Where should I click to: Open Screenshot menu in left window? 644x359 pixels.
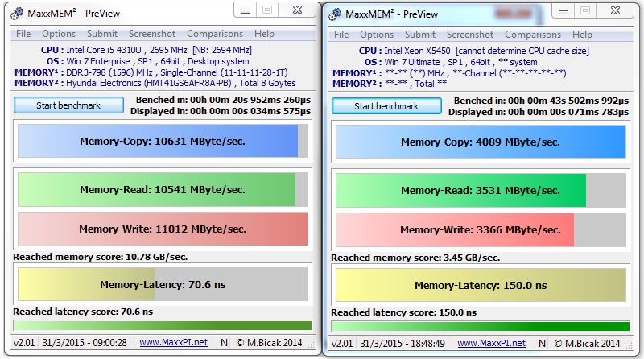click(152, 34)
